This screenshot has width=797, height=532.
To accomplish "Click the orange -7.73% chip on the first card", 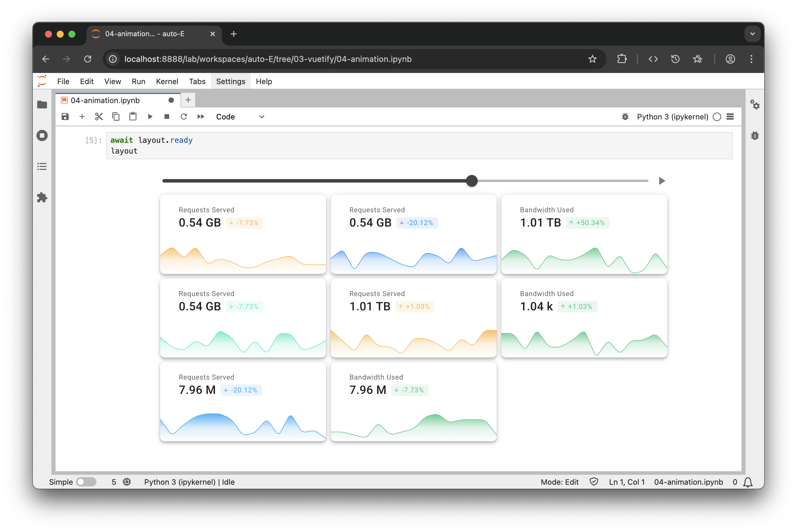I will tap(244, 223).
